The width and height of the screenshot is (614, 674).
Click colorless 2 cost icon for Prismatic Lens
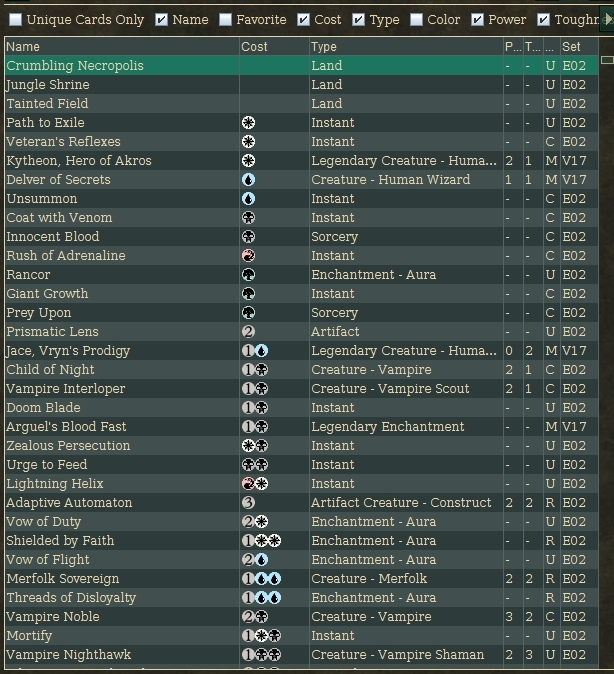pos(248,332)
